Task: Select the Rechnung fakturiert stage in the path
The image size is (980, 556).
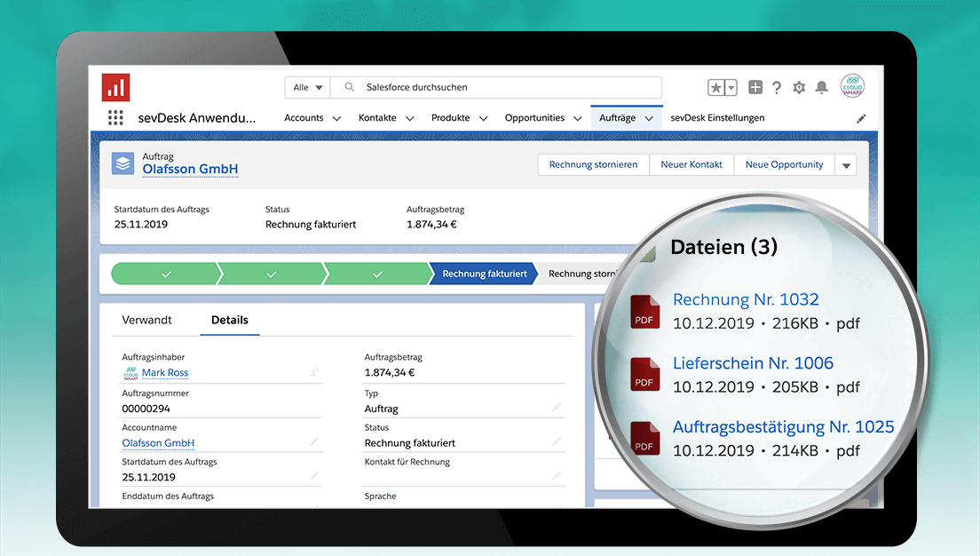Action: click(483, 274)
